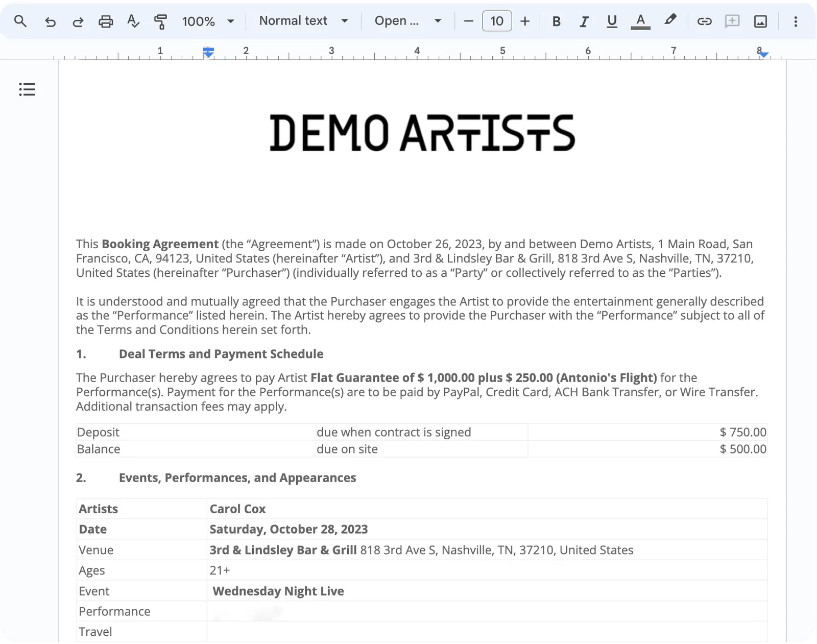Image resolution: width=817 pixels, height=644 pixels.
Task: Open the more toolbar options menu
Action: click(x=796, y=21)
